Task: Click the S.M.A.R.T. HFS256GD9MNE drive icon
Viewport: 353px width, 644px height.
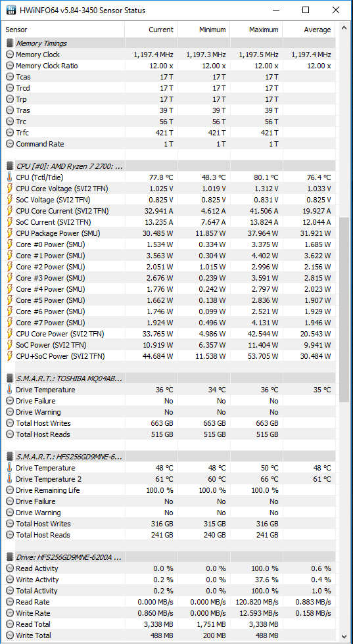Action: tap(10, 457)
